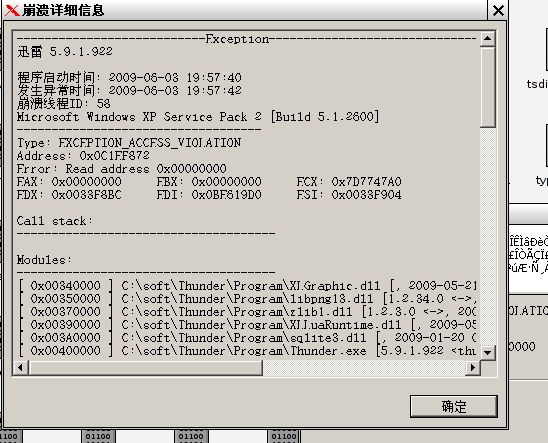The width and height of the screenshot is (548, 443).
Task: Click the Modules: heading
Action: (x=44, y=260)
